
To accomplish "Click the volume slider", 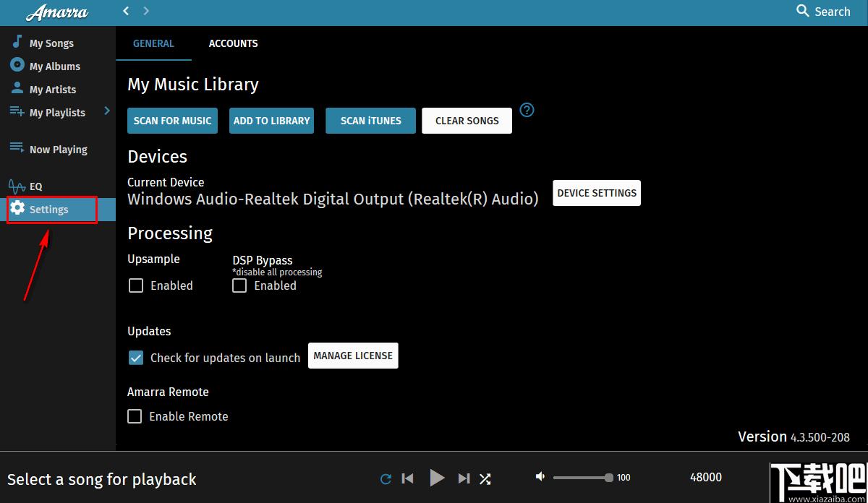I will (583, 478).
